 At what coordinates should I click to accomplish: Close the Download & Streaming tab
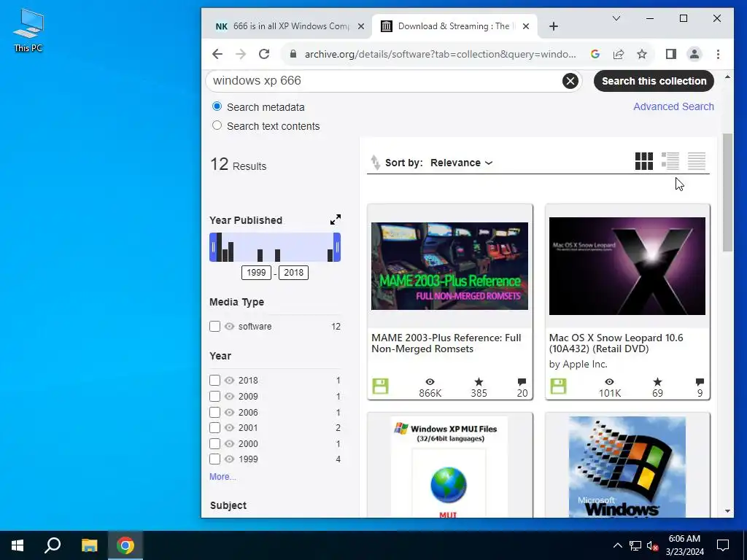click(x=526, y=26)
